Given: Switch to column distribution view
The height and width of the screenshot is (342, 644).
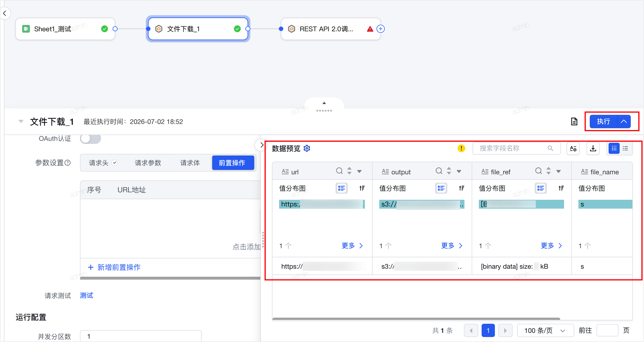Looking at the screenshot, I should [614, 149].
